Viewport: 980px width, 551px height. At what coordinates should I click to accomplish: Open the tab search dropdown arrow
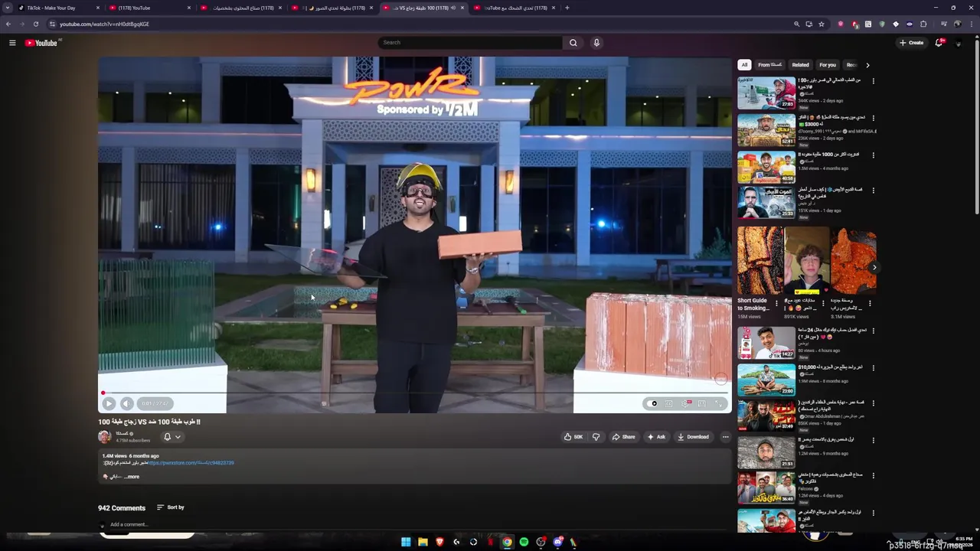click(x=8, y=8)
